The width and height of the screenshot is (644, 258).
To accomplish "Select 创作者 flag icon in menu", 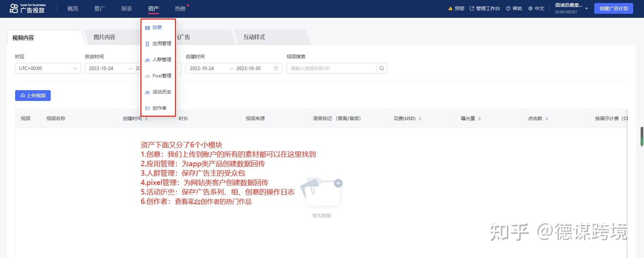I will pyautogui.click(x=148, y=108).
